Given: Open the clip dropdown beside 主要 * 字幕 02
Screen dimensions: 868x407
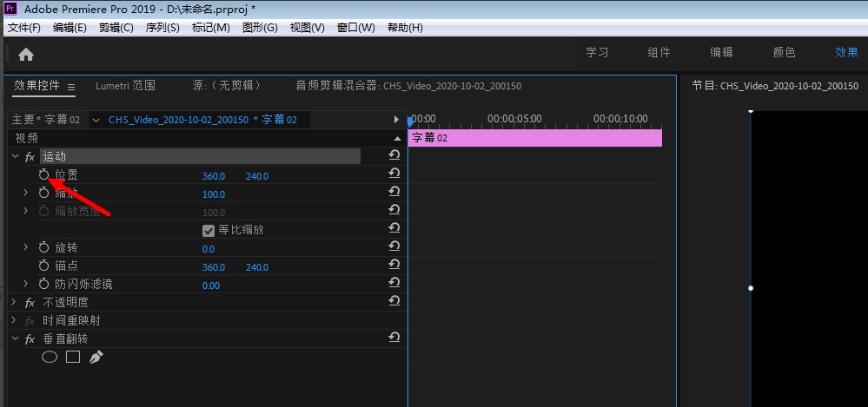Looking at the screenshot, I should pos(96,120).
